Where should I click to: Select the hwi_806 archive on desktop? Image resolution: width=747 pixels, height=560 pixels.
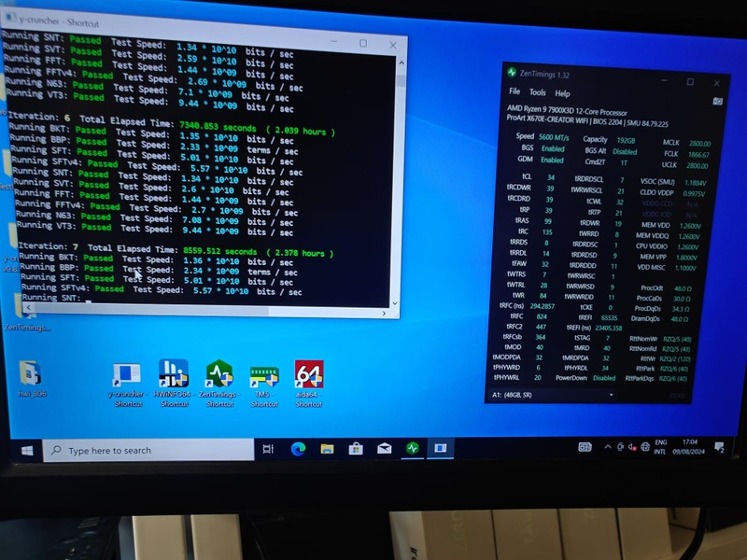[x=31, y=379]
